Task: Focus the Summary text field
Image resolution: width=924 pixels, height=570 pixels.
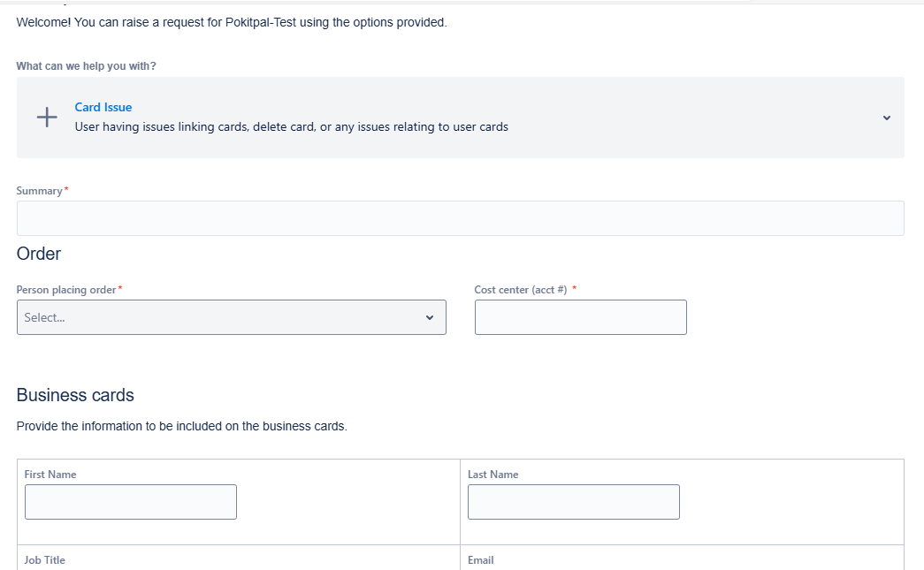Action: click(x=461, y=218)
